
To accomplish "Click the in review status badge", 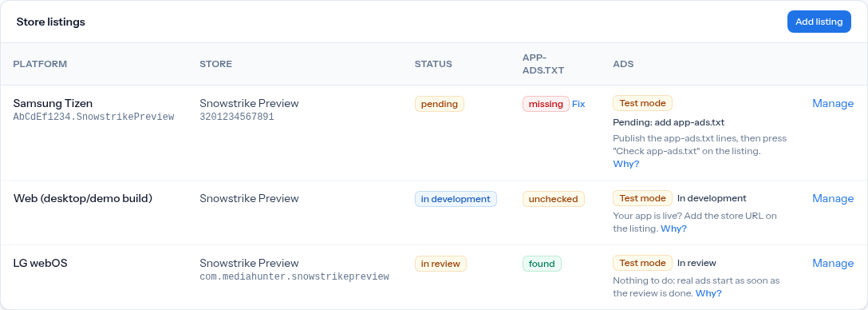I will (440, 264).
